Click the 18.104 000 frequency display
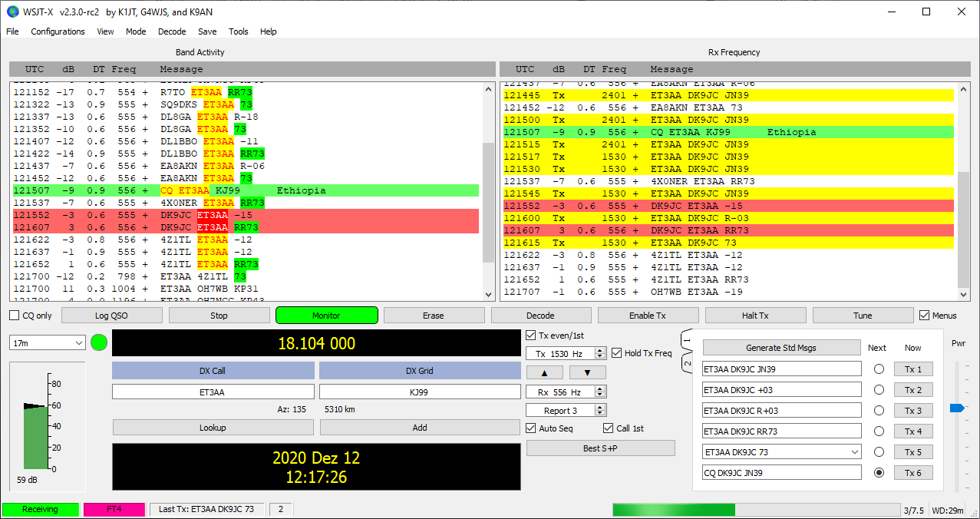Viewport: 980px width, 519px height. pos(316,343)
